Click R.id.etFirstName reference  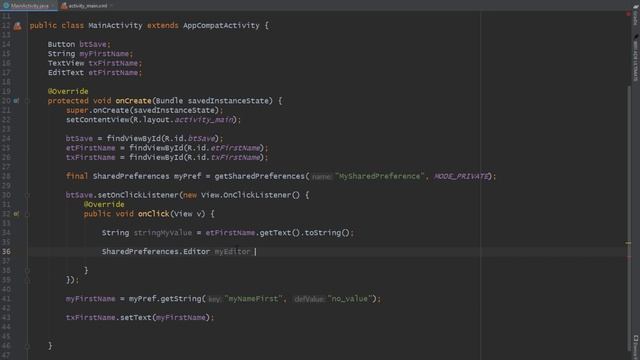(224, 148)
